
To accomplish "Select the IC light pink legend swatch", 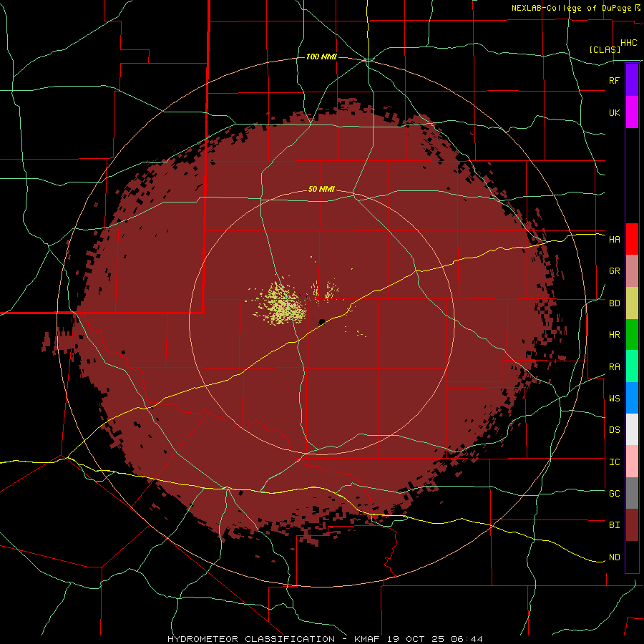I will click(x=632, y=462).
